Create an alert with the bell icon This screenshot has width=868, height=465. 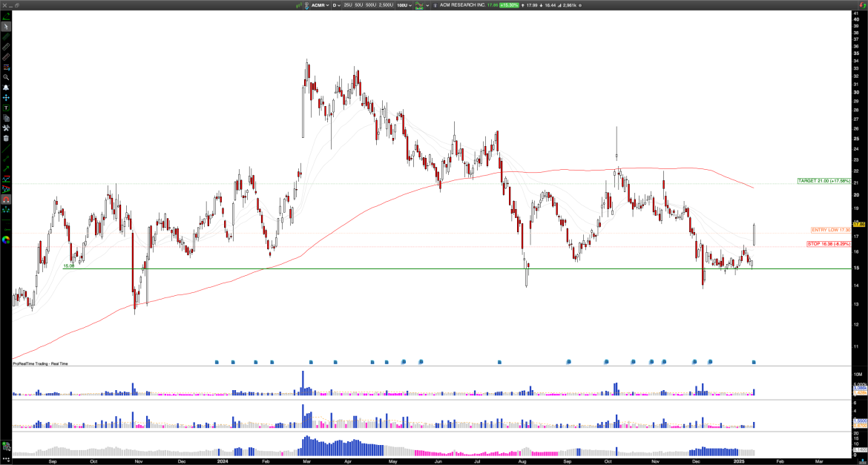coord(6,88)
